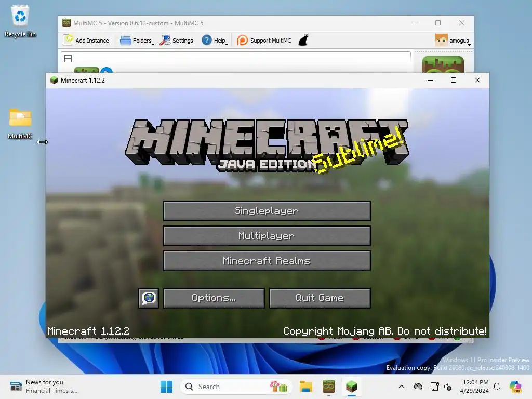Open the Multiplayer server list
Image resolution: width=532 pixels, height=399 pixels.
(267, 236)
